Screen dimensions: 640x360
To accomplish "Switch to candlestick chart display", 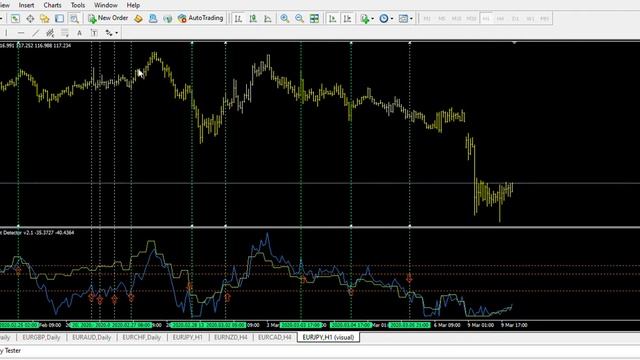I will (253, 18).
